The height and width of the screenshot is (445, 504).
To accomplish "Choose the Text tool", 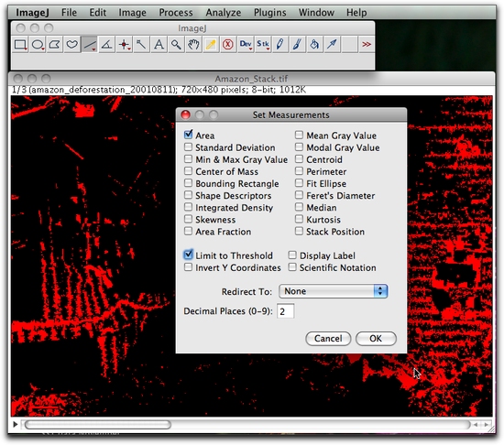I will (159, 44).
